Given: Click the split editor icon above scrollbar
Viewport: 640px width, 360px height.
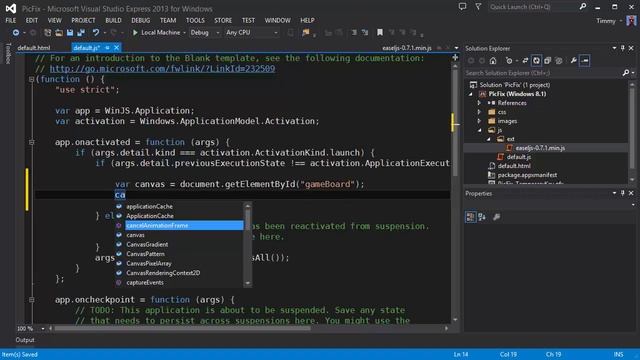Looking at the screenshot, I should click(x=455, y=58).
